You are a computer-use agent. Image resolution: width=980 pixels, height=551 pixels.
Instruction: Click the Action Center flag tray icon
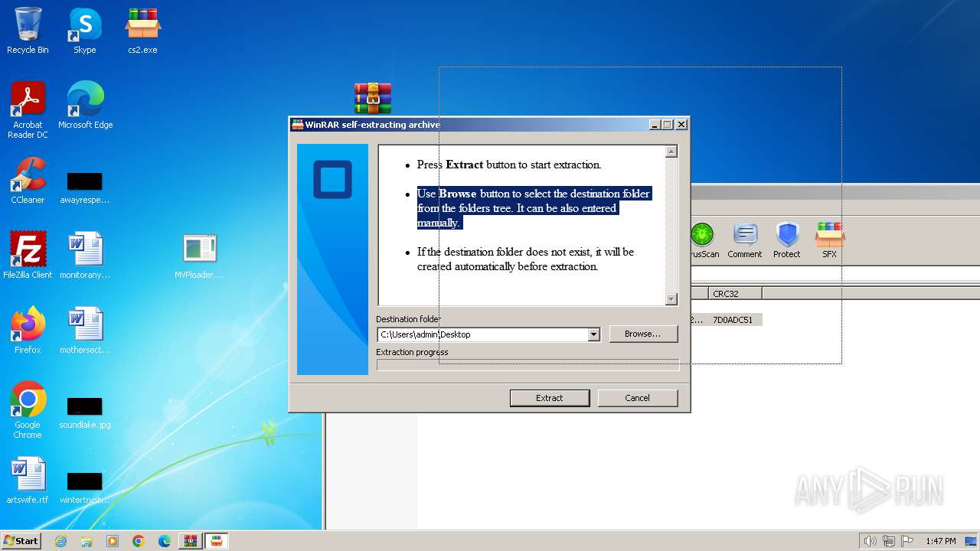pyautogui.click(x=907, y=541)
